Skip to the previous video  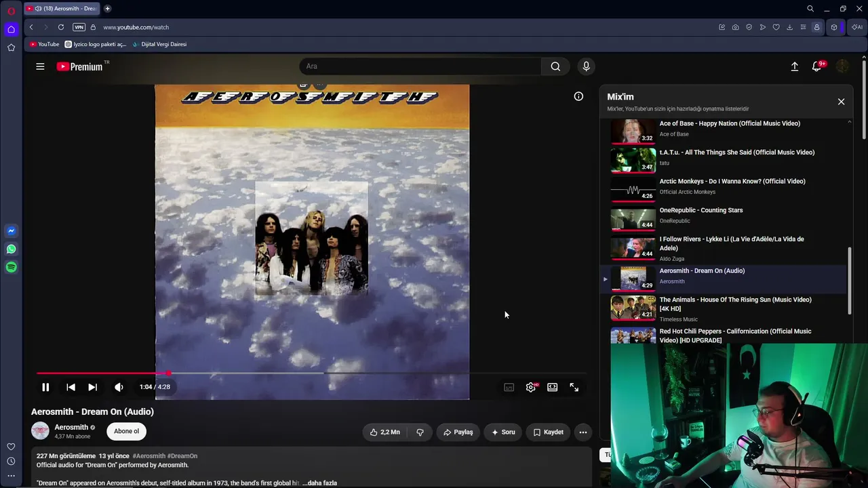71,387
